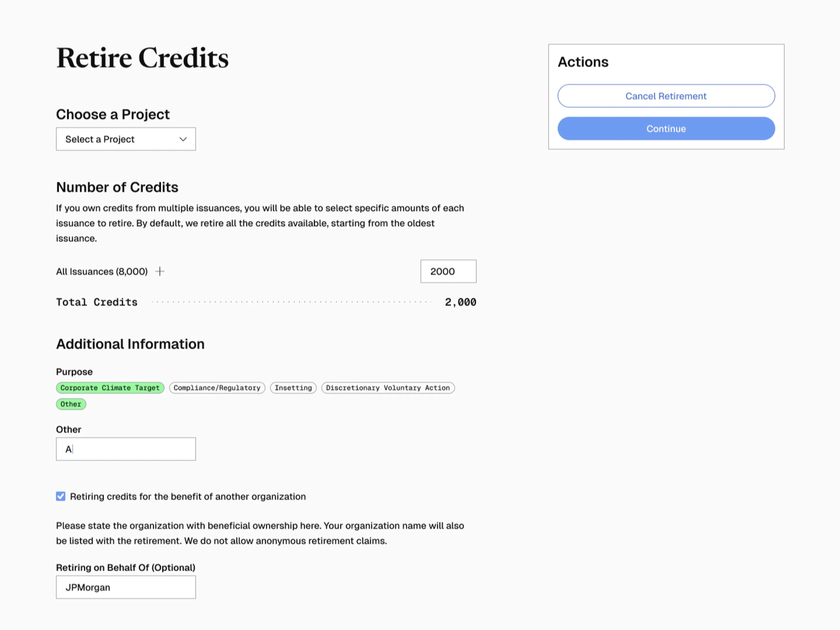Image resolution: width=840 pixels, height=630 pixels.
Task: Click the Retire Credits page heading
Action: pyautogui.click(x=142, y=58)
